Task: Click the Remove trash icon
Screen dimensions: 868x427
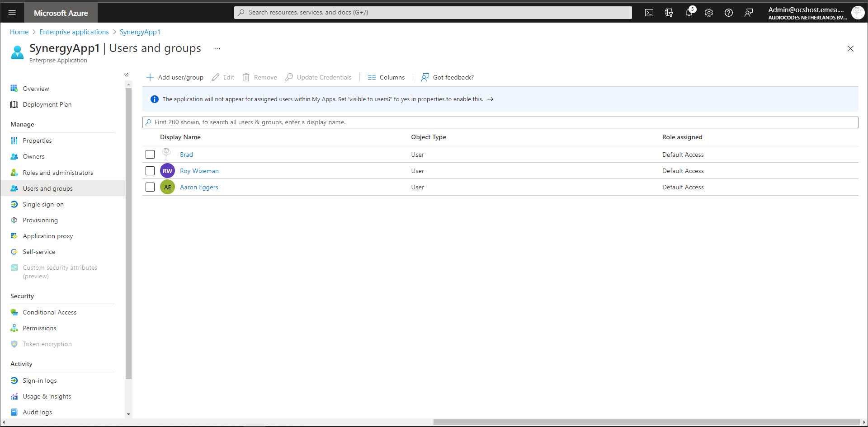Action: (x=246, y=77)
